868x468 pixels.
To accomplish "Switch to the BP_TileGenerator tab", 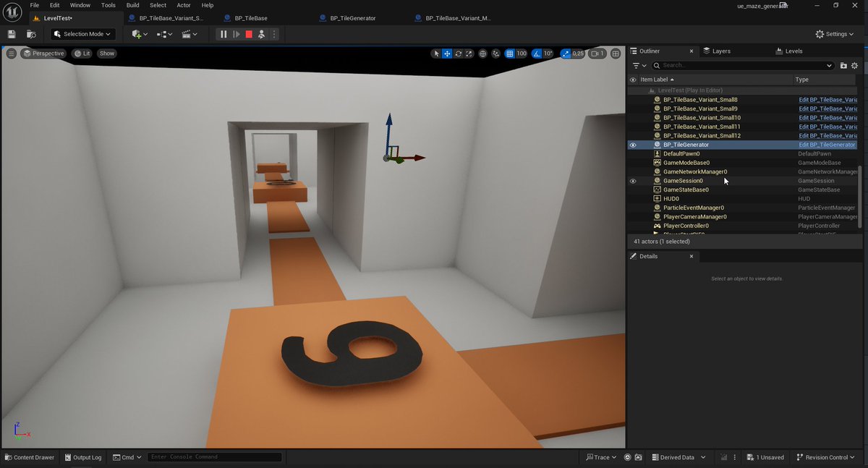I will pos(352,18).
